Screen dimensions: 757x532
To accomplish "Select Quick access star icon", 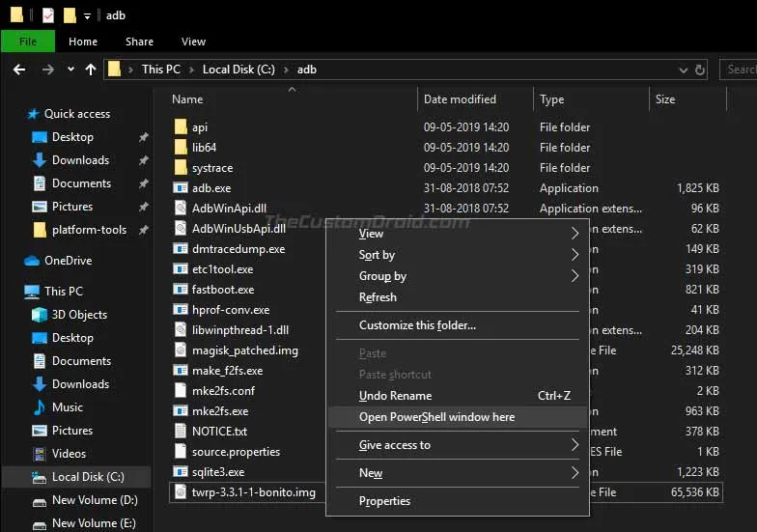I will [33, 114].
